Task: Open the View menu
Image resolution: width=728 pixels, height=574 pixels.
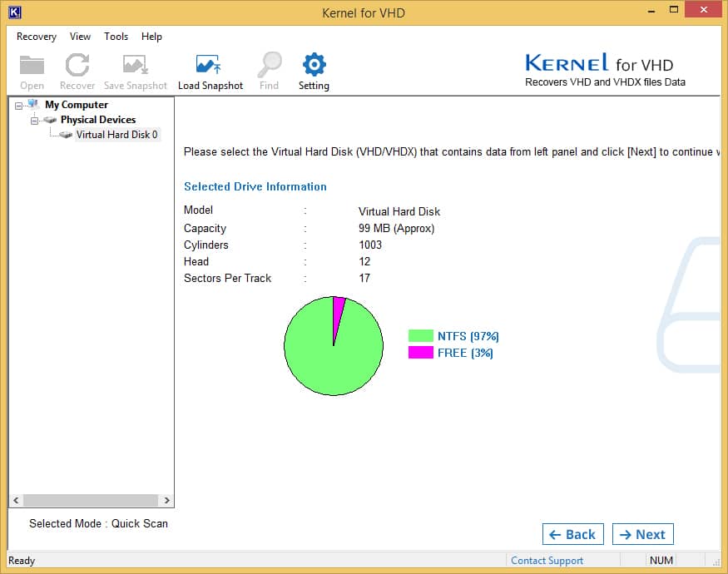Action: tap(80, 37)
